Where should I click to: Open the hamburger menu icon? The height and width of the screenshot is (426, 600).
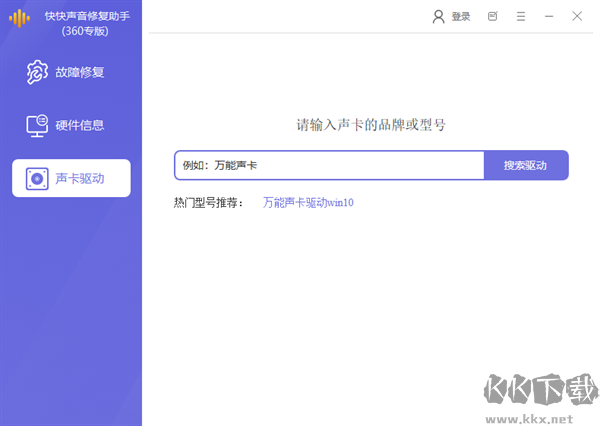click(x=521, y=16)
